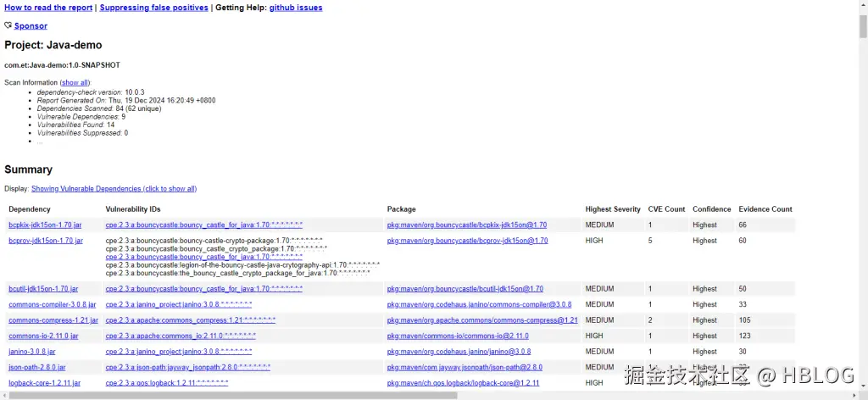
Task: Open pkg:maven logback-core@1.2.11 package link
Action: [464, 383]
